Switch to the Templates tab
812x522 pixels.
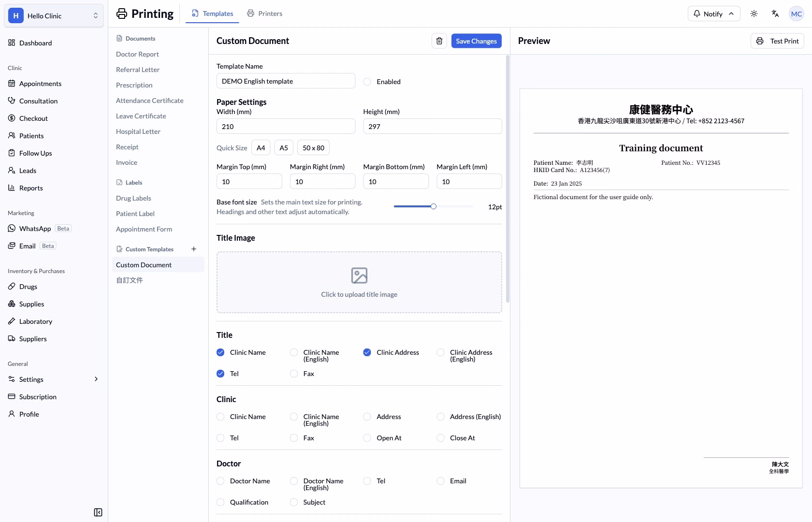[x=212, y=14]
